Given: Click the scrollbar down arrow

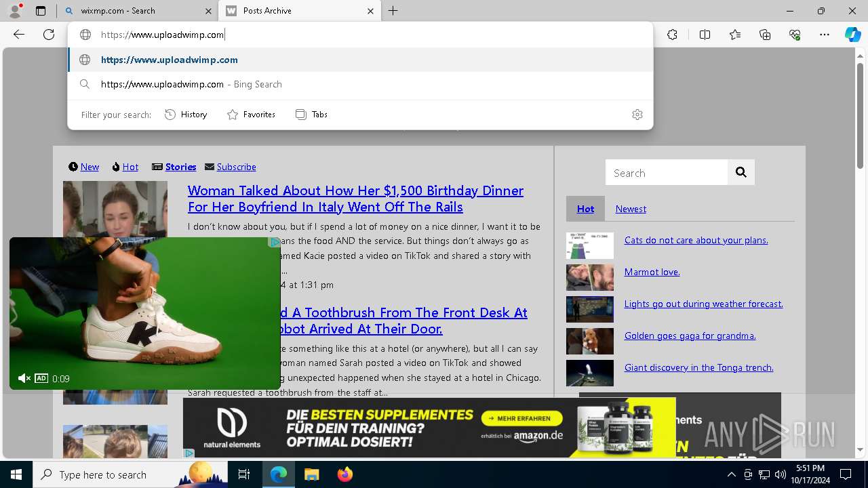Looking at the screenshot, I should (x=860, y=450).
